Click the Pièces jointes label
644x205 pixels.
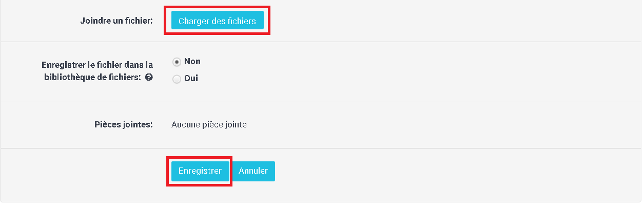pos(124,125)
